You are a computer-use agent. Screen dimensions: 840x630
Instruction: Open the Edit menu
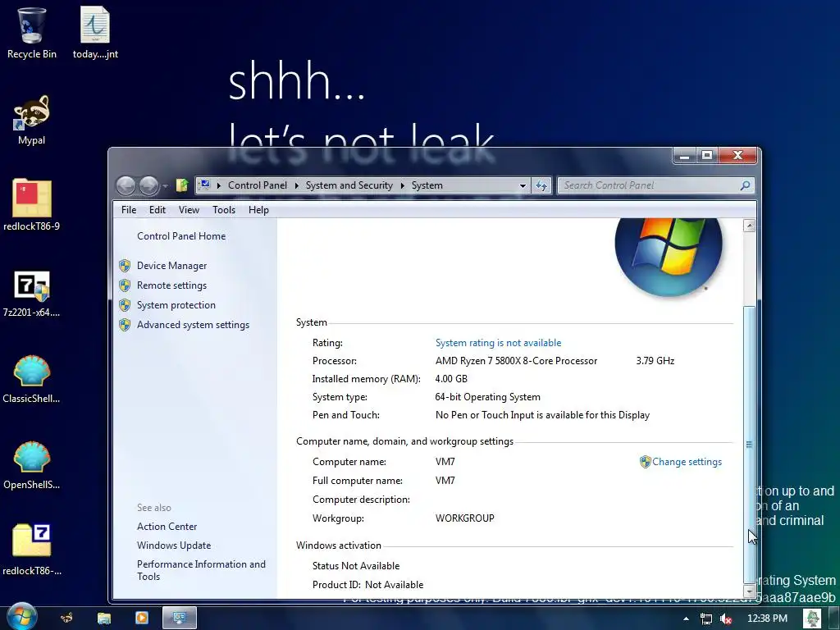157,210
